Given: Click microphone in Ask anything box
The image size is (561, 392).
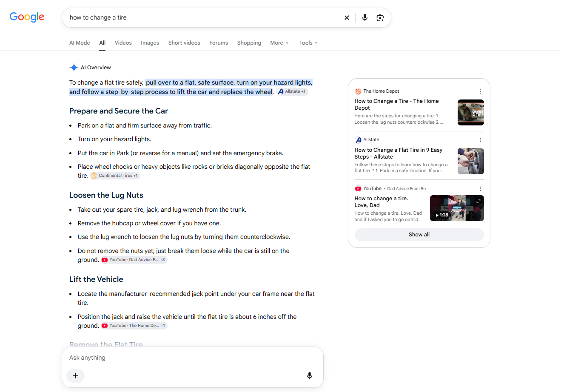Looking at the screenshot, I should pos(310,375).
